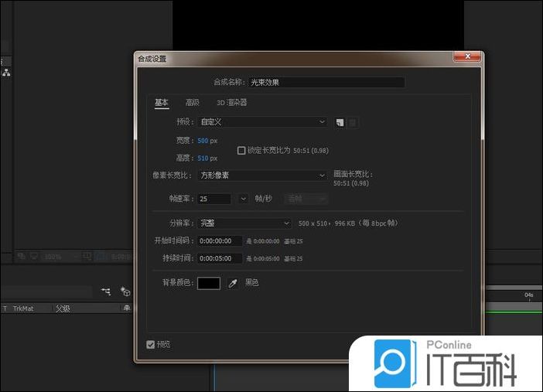Open the 预设 preset dropdown
The width and height of the screenshot is (543, 392).
(262, 122)
